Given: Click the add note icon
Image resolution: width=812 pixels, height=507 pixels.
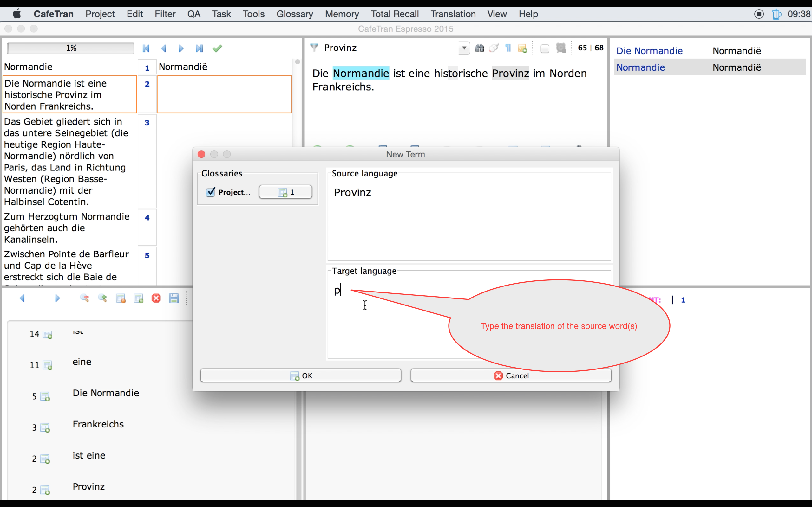Looking at the screenshot, I should [522, 48].
